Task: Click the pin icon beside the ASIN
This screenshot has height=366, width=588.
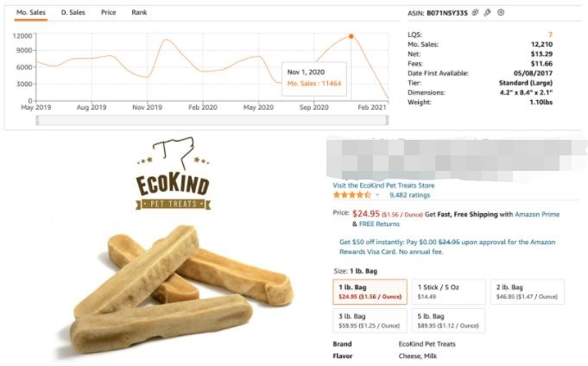Action: (x=487, y=13)
